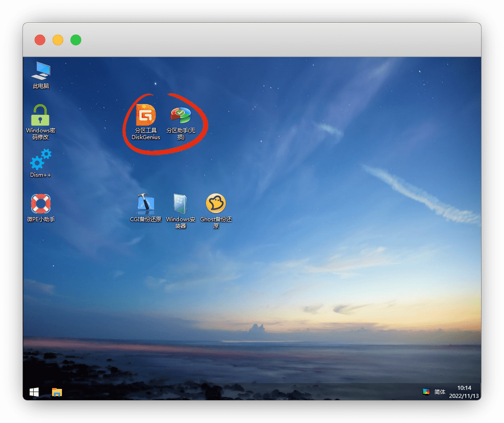Open the Windows Start menu
Image resolution: width=504 pixels, height=423 pixels.
click(34, 392)
